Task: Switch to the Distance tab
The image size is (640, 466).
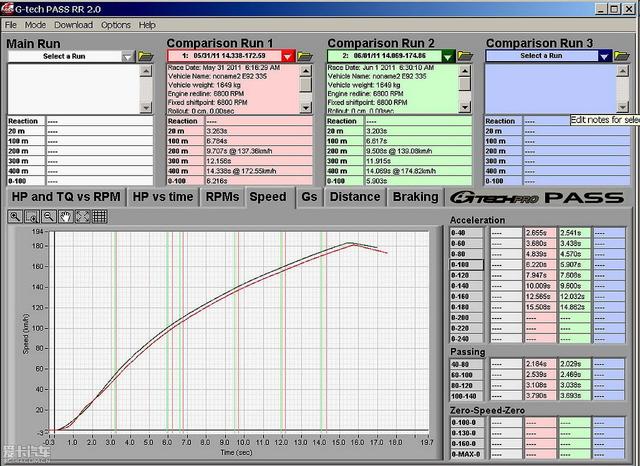Action: point(355,197)
